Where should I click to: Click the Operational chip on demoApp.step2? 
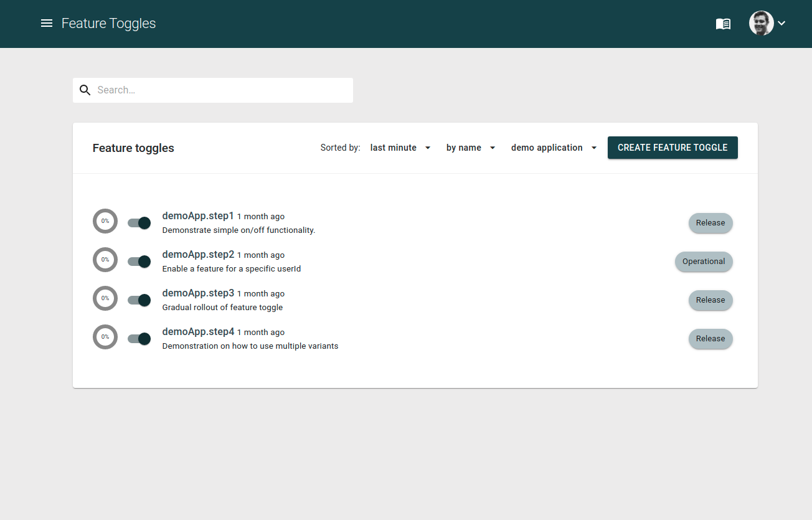point(704,262)
